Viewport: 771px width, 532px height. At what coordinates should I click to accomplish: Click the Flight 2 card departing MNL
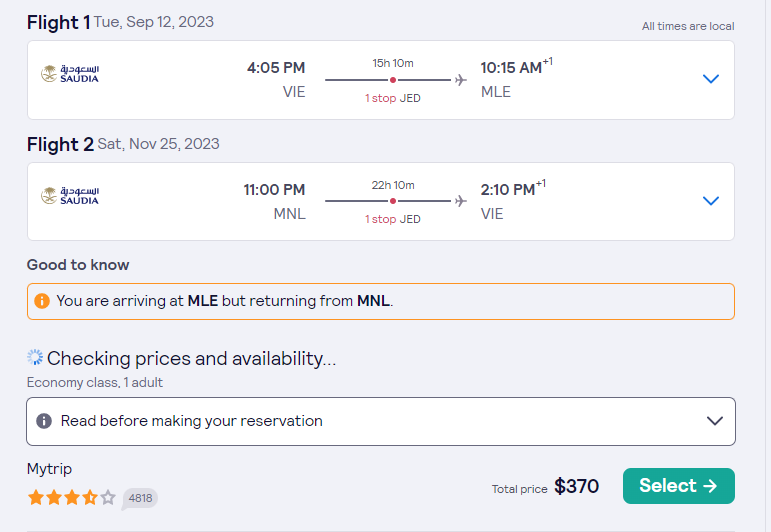pyautogui.click(x=381, y=202)
